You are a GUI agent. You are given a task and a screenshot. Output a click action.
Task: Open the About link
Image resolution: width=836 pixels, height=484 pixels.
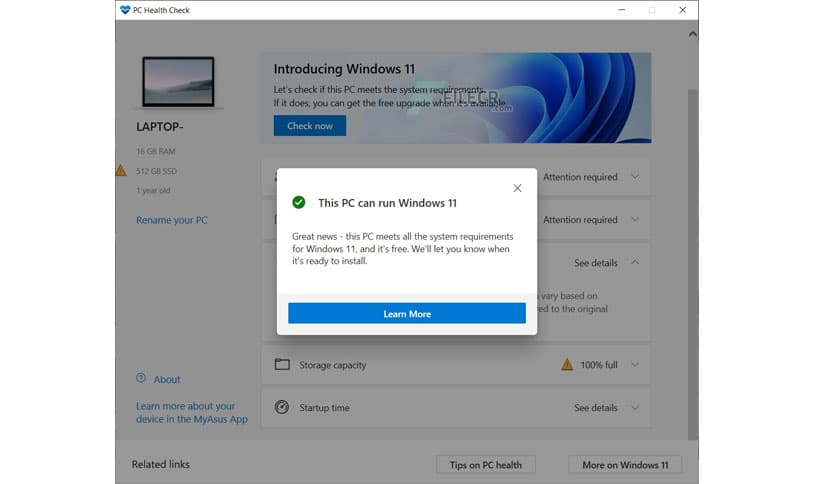pyautogui.click(x=167, y=380)
